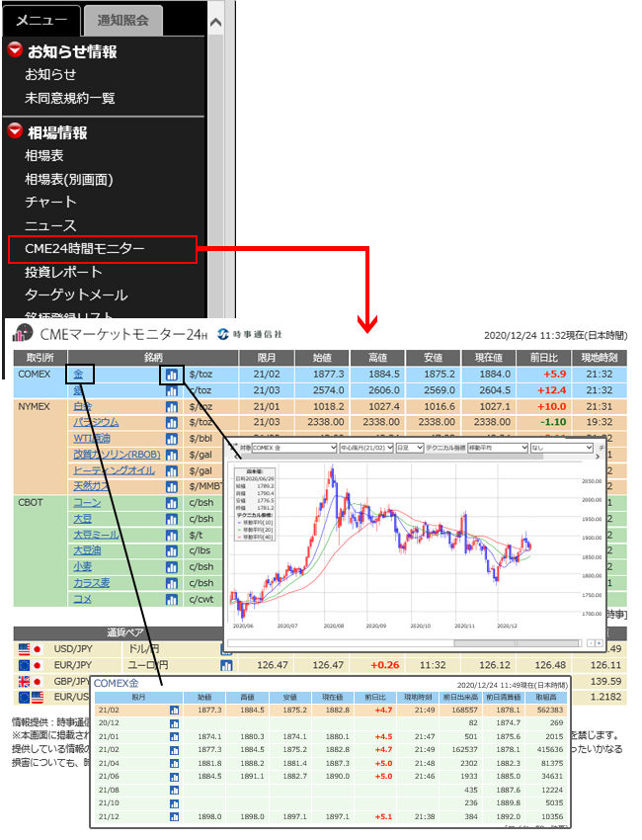Open the 対象 COMEX 金 dropdown in chart

point(294,448)
